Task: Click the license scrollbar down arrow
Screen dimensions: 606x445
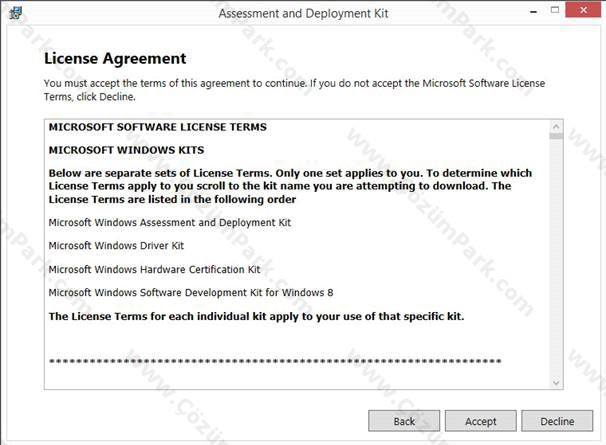Action: 556,383
